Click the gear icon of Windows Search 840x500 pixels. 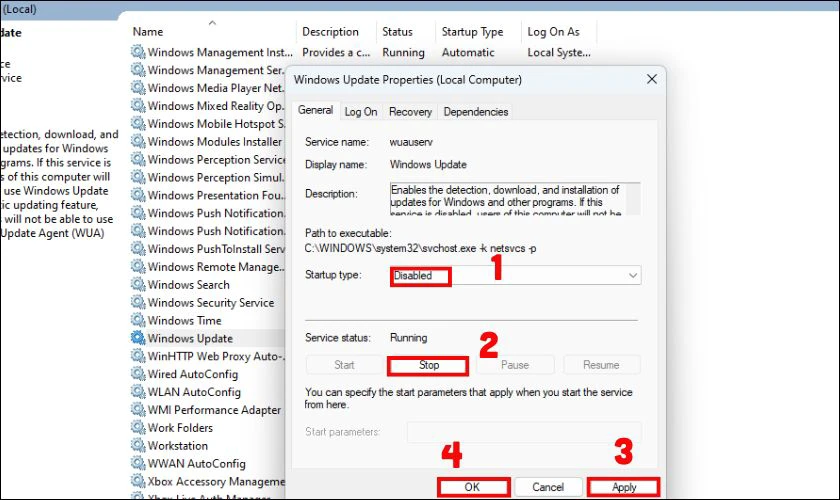(138, 284)
